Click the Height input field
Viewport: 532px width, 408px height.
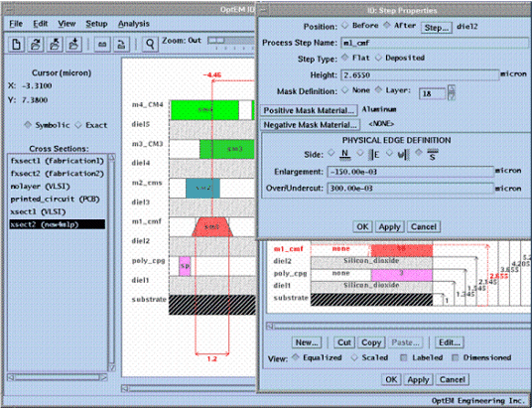click(x=420, y=75)
